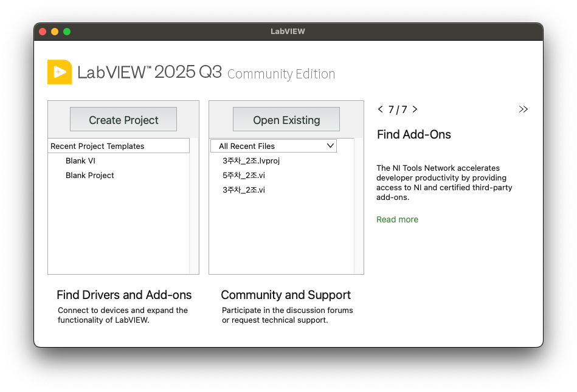
Task: Open recent file 5주차_2조.vi
Action: click(244, 176)
